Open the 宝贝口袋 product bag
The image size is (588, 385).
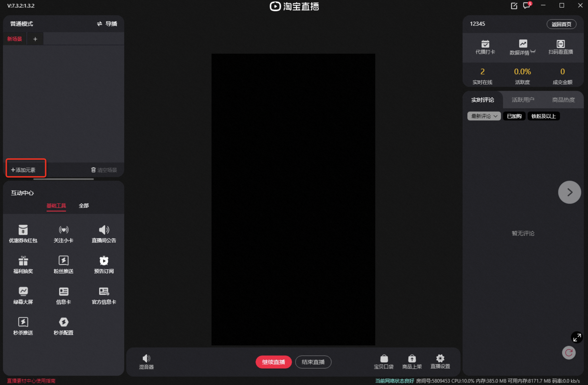coord(384,362)
